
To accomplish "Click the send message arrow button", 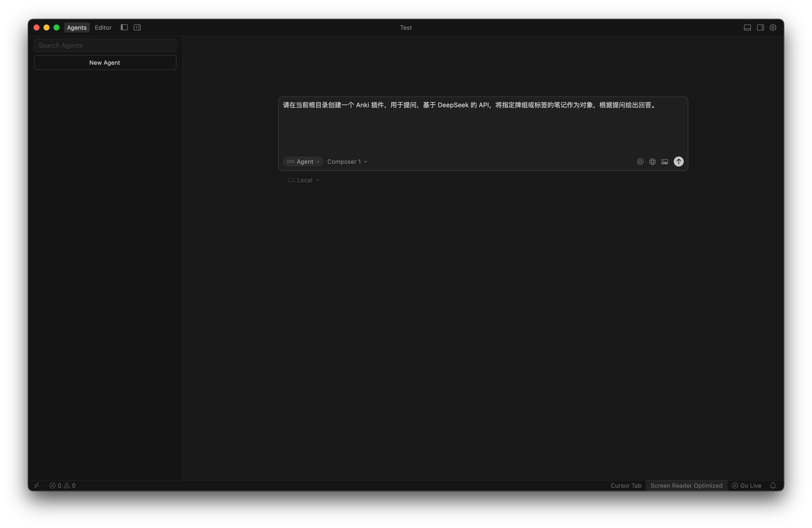I will pyautogui.click(x=678, y=162).
